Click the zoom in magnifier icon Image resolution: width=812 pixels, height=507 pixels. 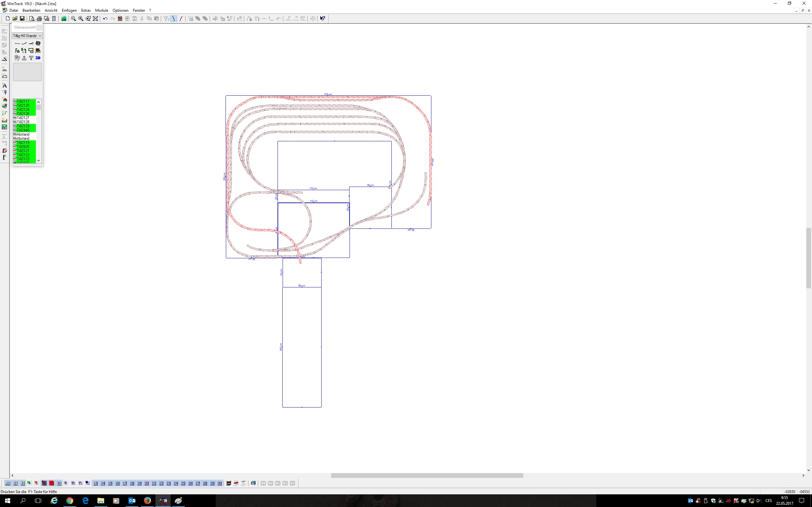[81, 19]
